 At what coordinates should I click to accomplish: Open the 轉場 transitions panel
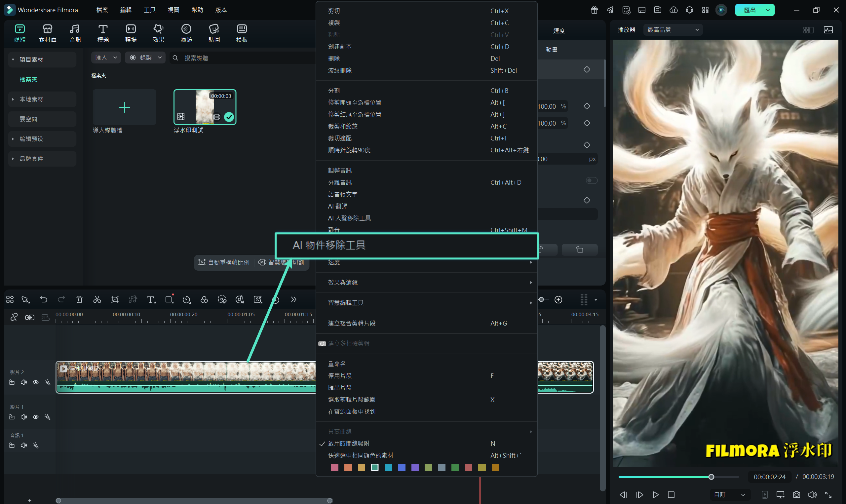(x=131, y=33)
